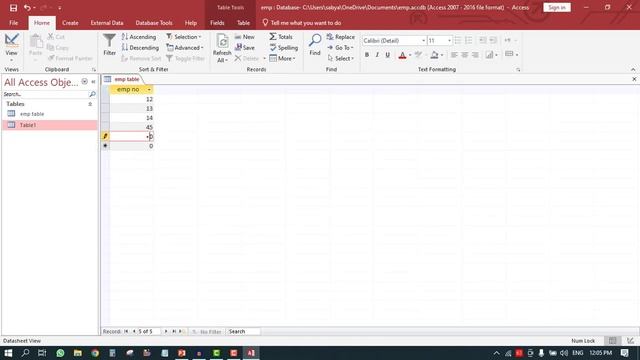The image size is (640, 360).
Task: Switch to the Database Tools tab
Action: pyautogui.click(x=154, y=23)
